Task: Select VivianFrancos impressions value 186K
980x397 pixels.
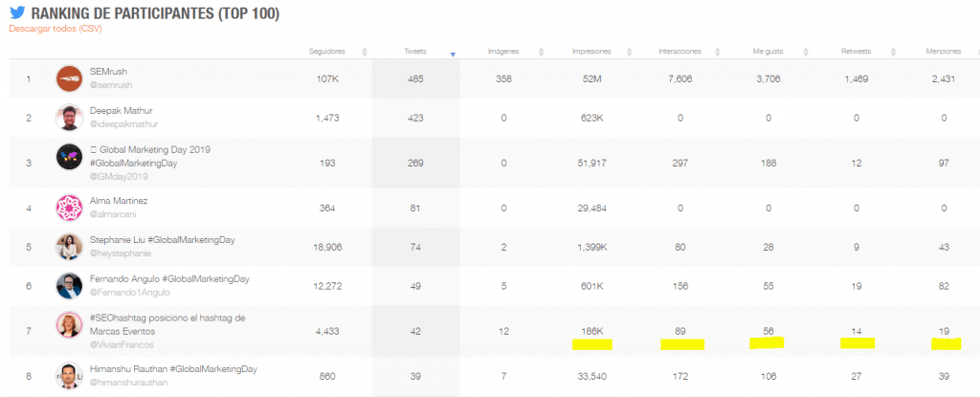Action: point(591,331)
